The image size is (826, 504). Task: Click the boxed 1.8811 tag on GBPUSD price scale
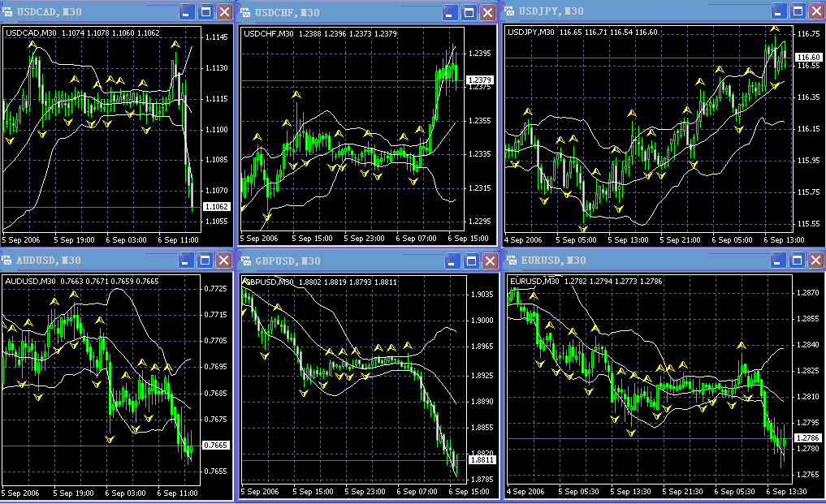click(x=482, y=459)
